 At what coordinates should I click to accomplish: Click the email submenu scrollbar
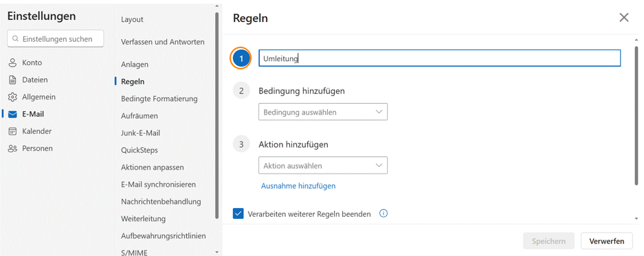[x=217, y=116]
